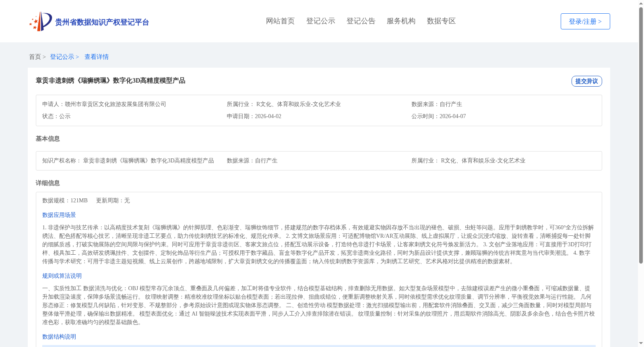Click the 数据结构说明 heading
This screenshot has width=644, height=347.
59,337
